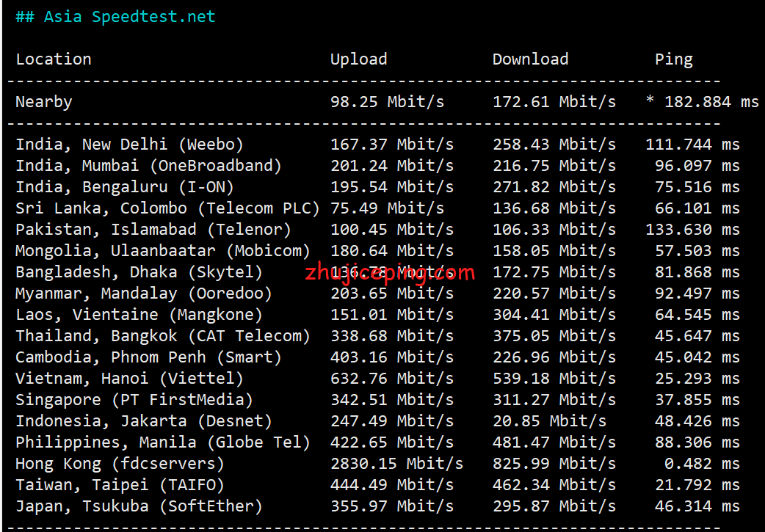Click the Vientaine upload 151.01 Mbit/s

coord(392,315)
